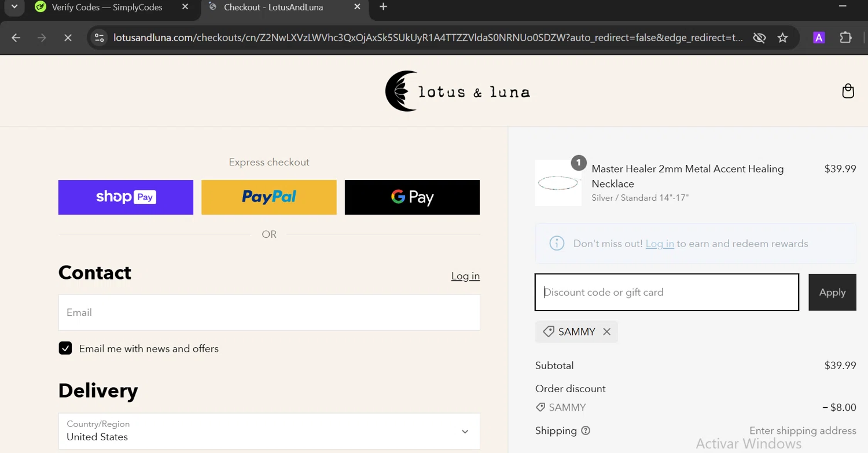Close the Verify Codes — SimplyCodes tab
The width and height of the screenshot is (868, 453).
click(185, 7)
